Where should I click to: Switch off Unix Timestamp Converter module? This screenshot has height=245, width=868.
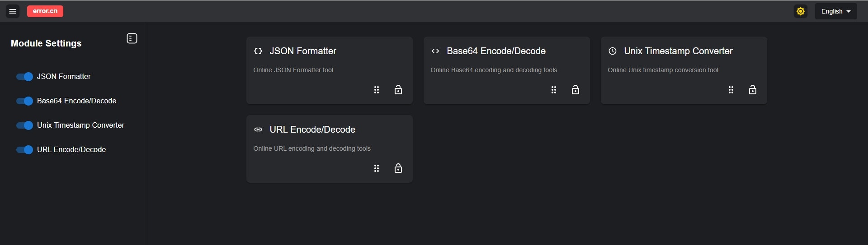(24, 125)
